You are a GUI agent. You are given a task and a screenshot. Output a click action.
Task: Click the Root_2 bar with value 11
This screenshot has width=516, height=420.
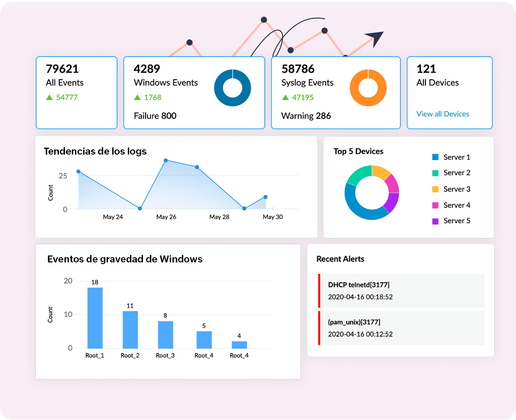130,330
